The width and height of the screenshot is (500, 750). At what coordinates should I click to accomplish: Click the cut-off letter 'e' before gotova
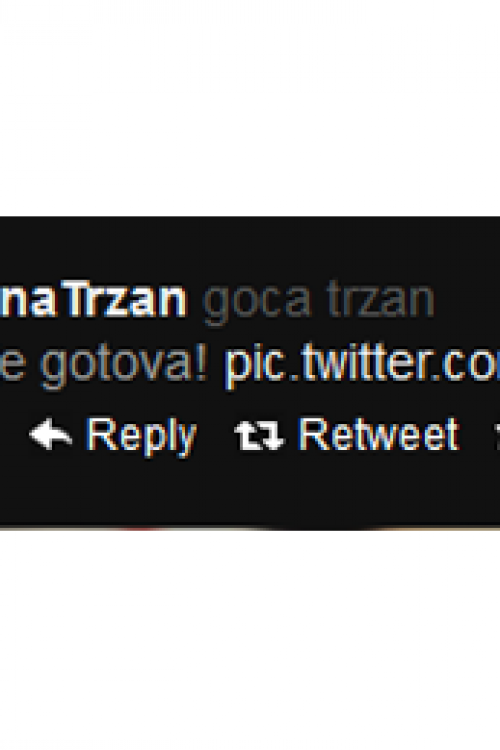tap(12, 367)
